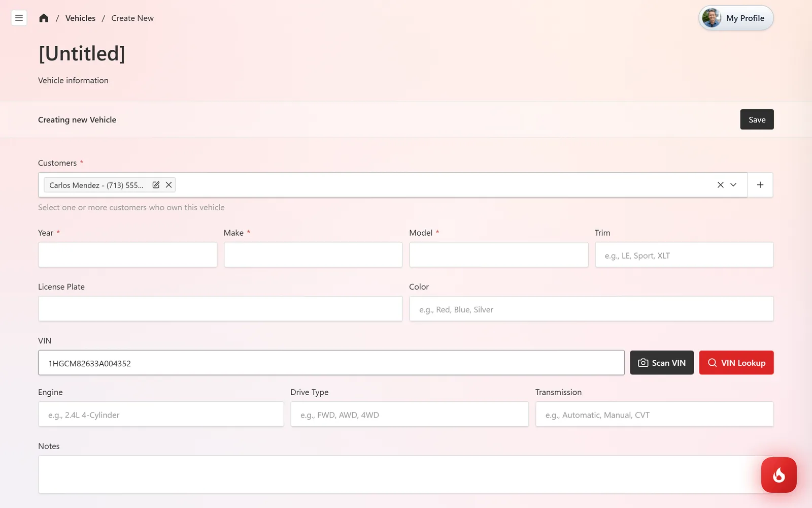Open My Profile menu
Screen dimensions: 812x508
coord(736,18)
